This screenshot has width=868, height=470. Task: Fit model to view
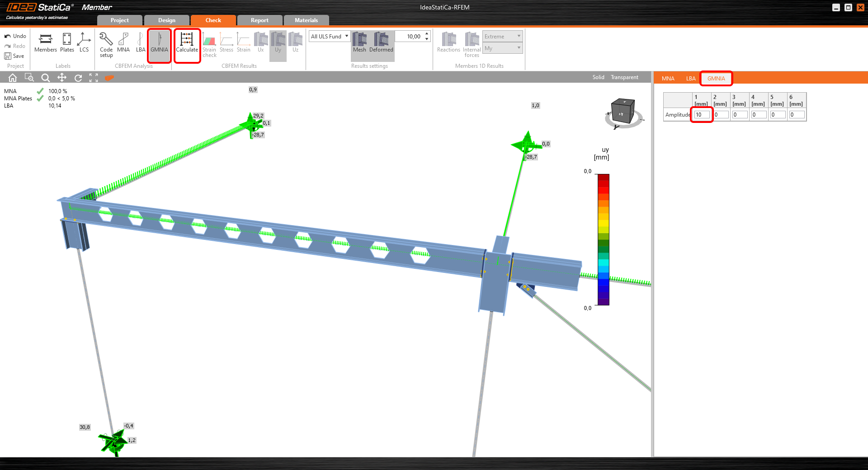pyautogui.click(x=94, y=78)
